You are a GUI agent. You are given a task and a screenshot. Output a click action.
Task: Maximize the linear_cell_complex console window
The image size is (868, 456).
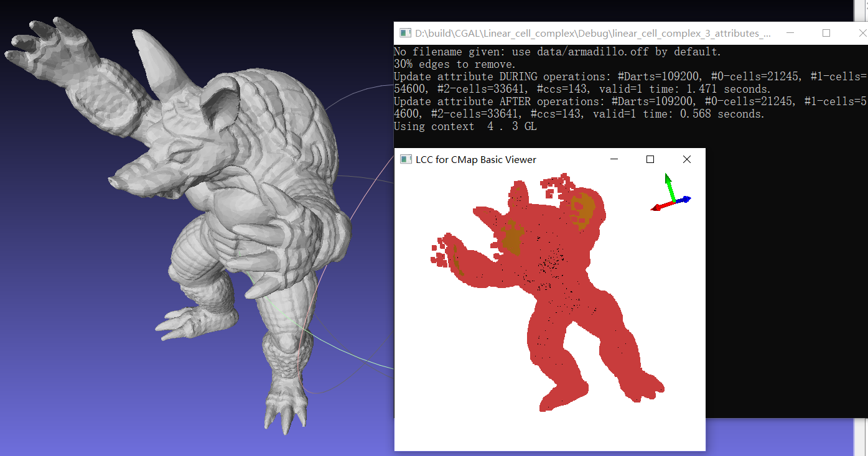point(826,33)
